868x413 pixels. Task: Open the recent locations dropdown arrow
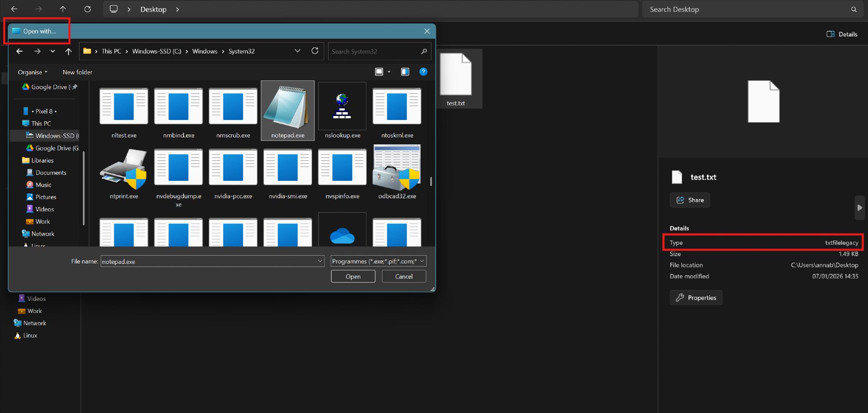53,51
